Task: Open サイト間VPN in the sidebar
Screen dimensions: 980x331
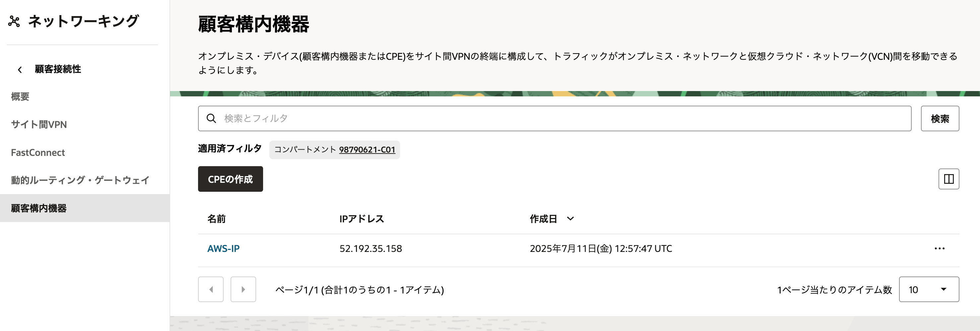Action: point(39,125)
